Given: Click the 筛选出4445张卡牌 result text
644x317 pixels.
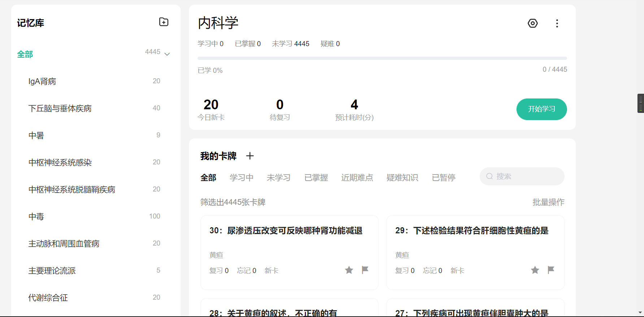Looking at the screenshot, I should tap(233, 202).
